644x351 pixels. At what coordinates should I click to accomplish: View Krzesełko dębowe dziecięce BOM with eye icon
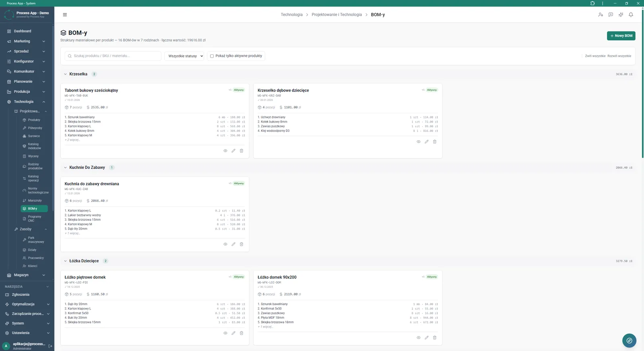pyautogui.click(x=419, y=142)
